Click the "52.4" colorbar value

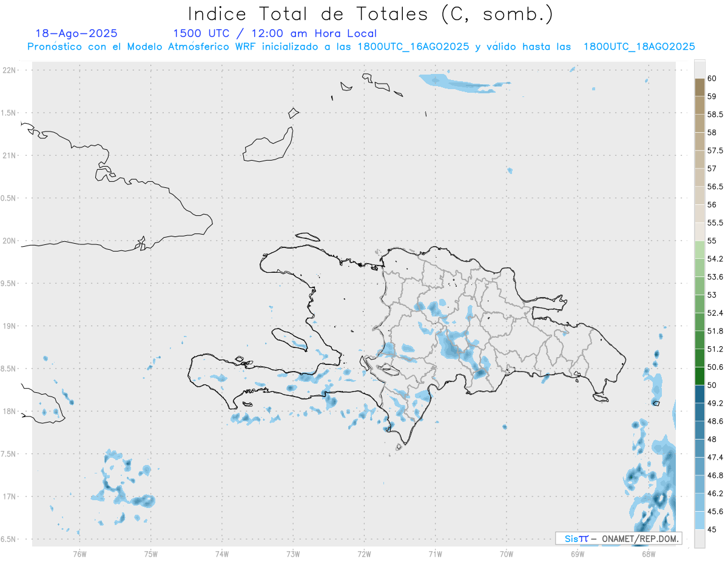[715, 313]
